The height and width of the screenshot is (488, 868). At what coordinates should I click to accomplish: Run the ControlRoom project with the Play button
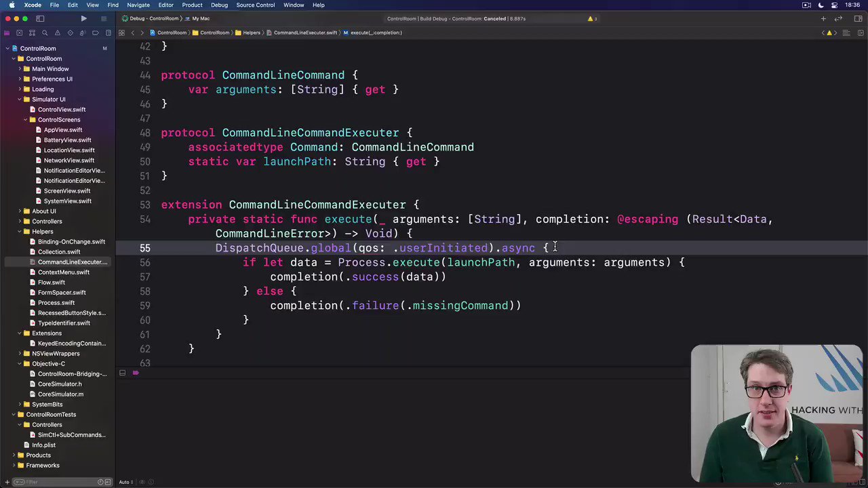point(83,18)
